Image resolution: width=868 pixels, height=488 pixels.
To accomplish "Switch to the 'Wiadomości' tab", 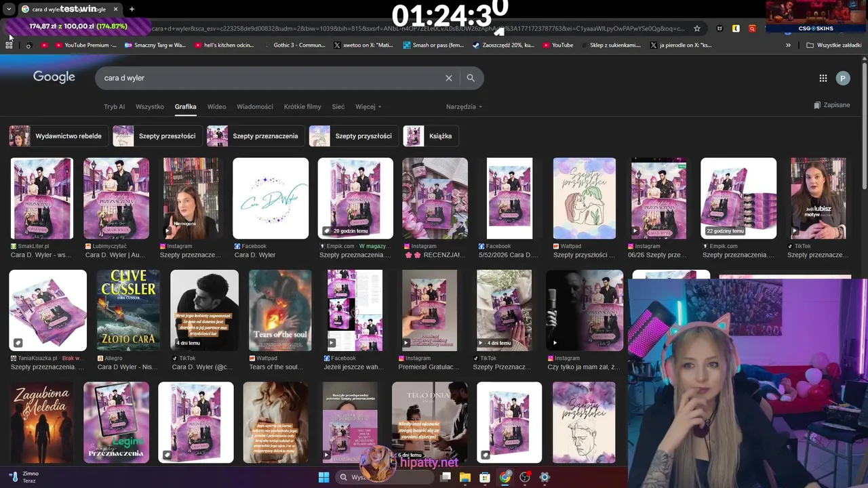I will (x=255, y=107).
